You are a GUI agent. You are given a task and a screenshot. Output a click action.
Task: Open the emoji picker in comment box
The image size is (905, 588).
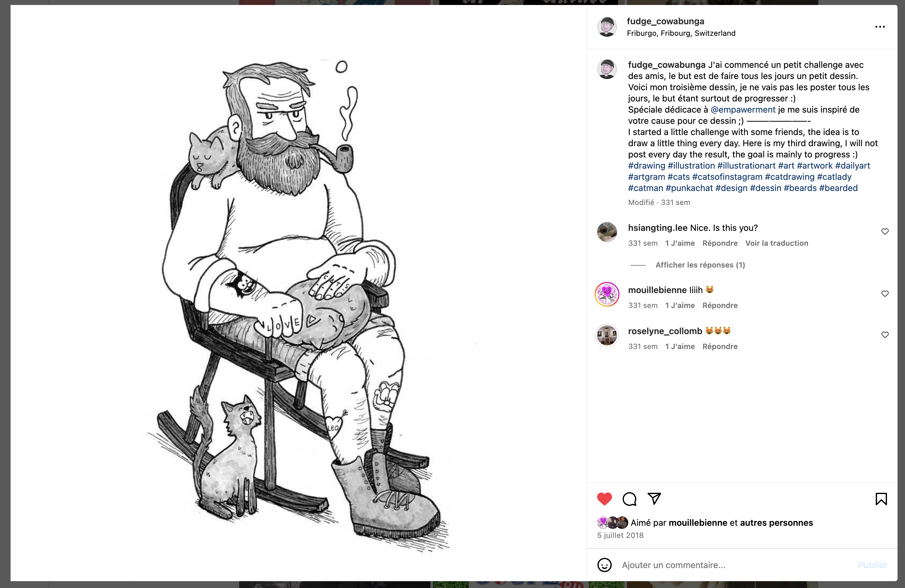tap(604, 565)
